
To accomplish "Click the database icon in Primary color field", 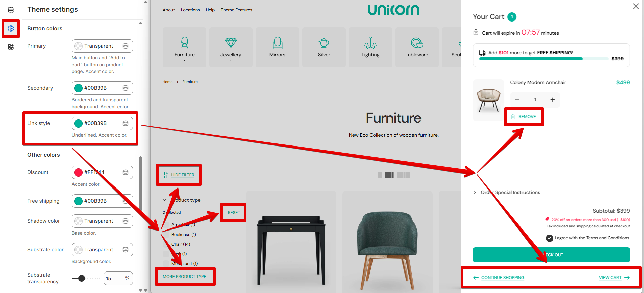I will pyautogui.click(x=126, y=46).
